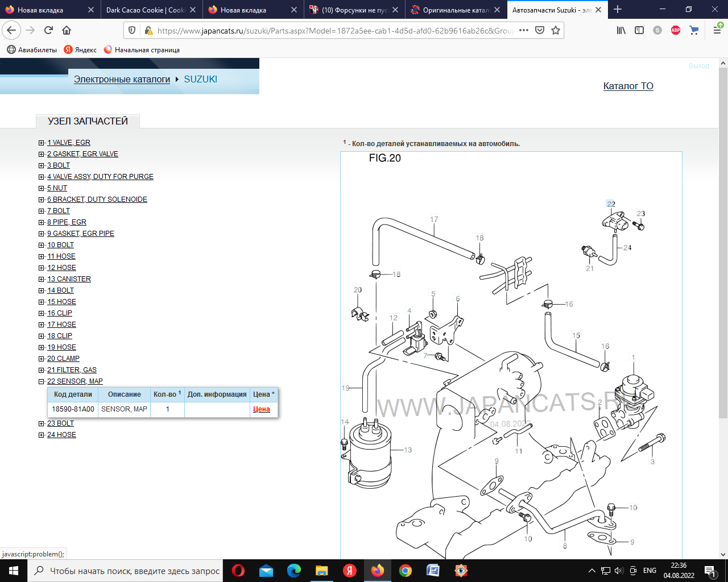
Task: Open the Adblock Plus extension icon
Action: point(676,30)
